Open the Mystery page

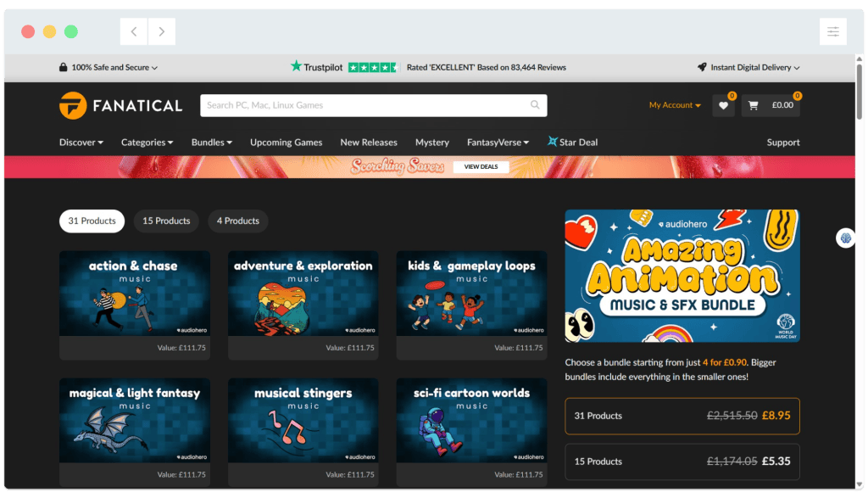(431, 143)
